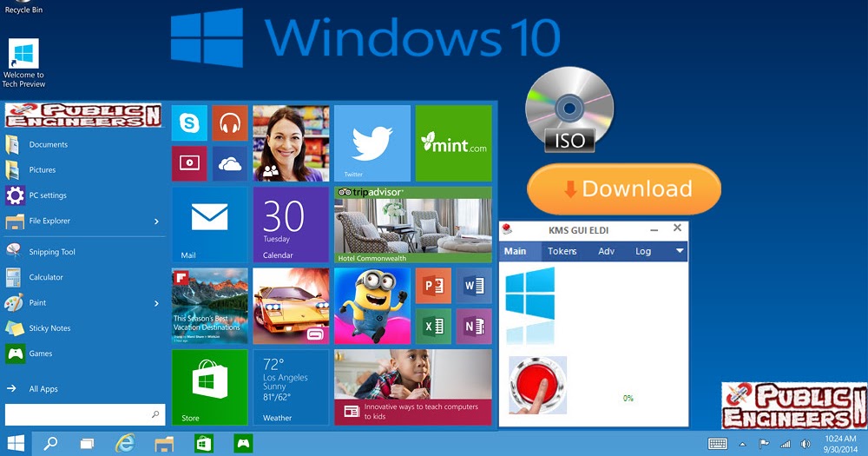Select Main tab in KMS GUI ELDI
868x456 pixels.
click(515, 251)
